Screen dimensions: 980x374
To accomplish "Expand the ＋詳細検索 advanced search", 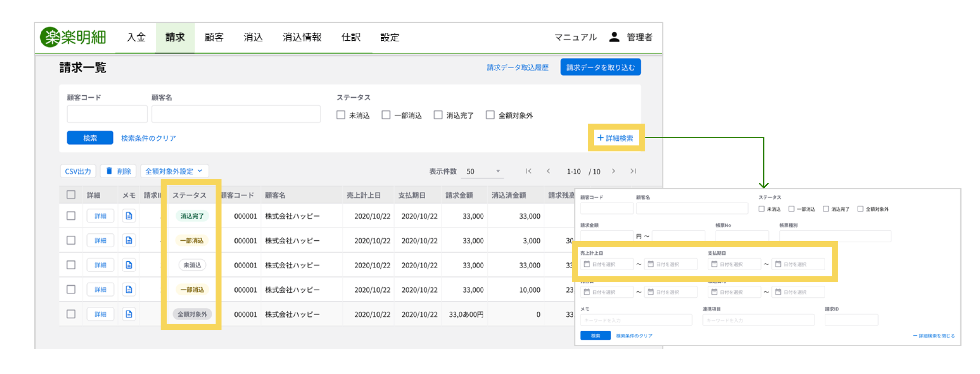I will coord(616,138).
